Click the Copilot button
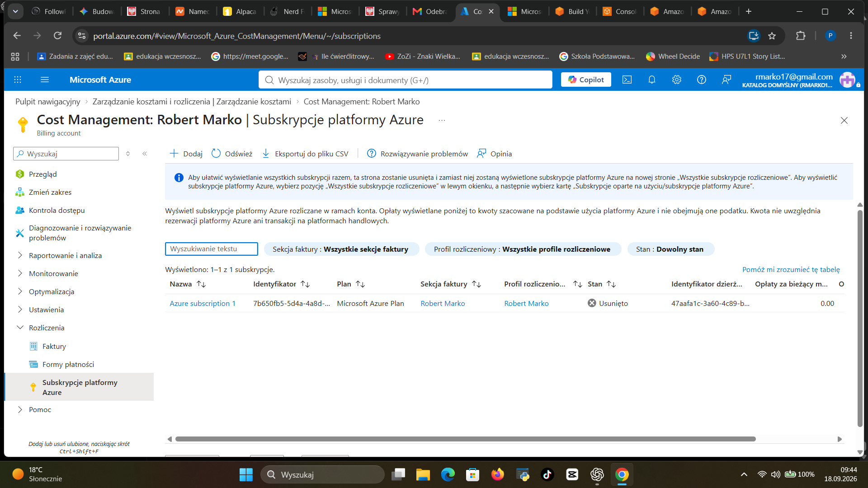This screenshot has height=488, width=868. point(586,80)
